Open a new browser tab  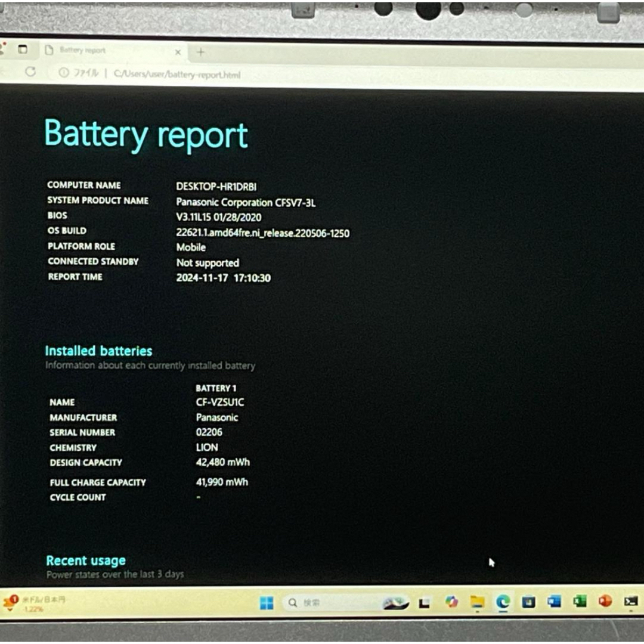click(200, 52)
